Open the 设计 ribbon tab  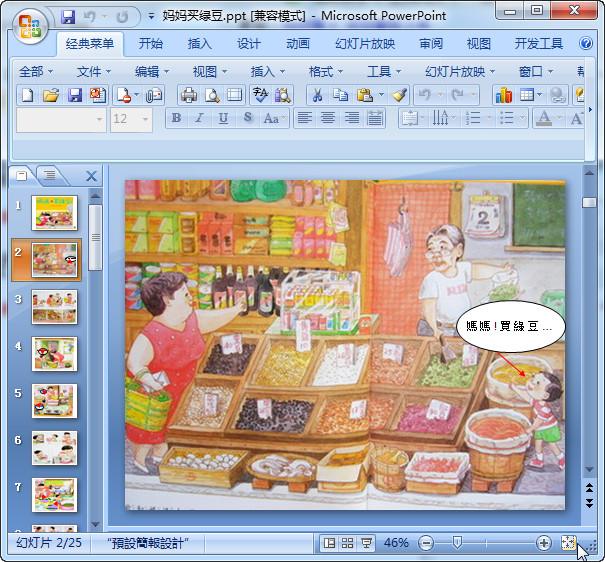pyautogui.click(x=248, y=44)
